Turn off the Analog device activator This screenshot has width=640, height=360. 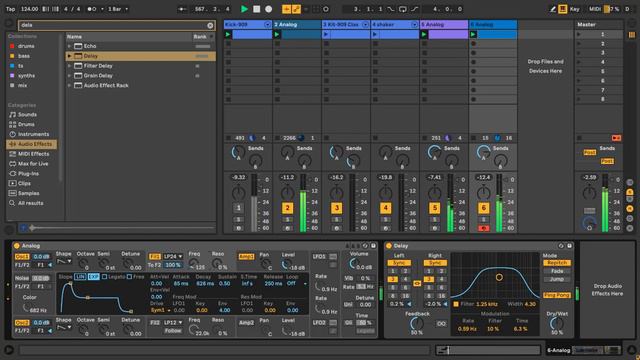[x=17, y=246]
